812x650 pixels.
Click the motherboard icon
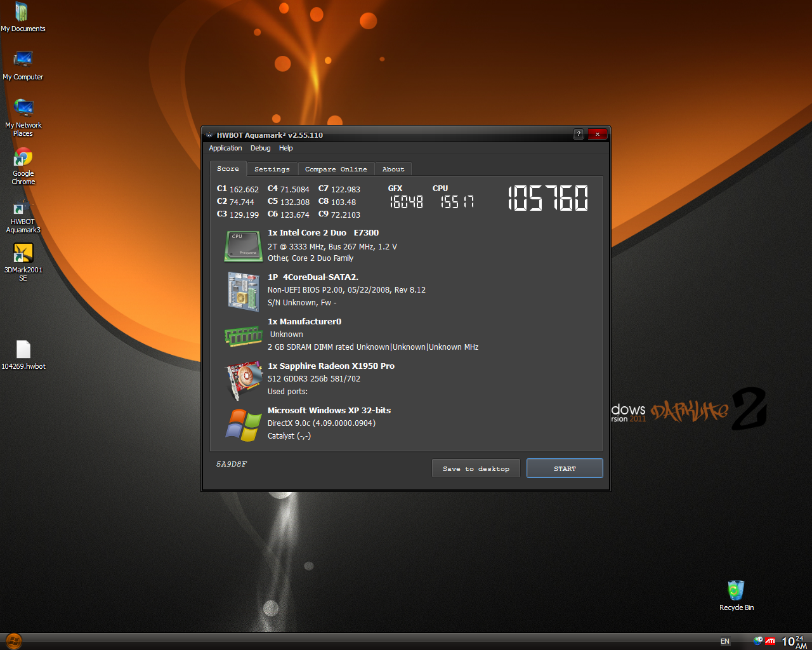244,291
